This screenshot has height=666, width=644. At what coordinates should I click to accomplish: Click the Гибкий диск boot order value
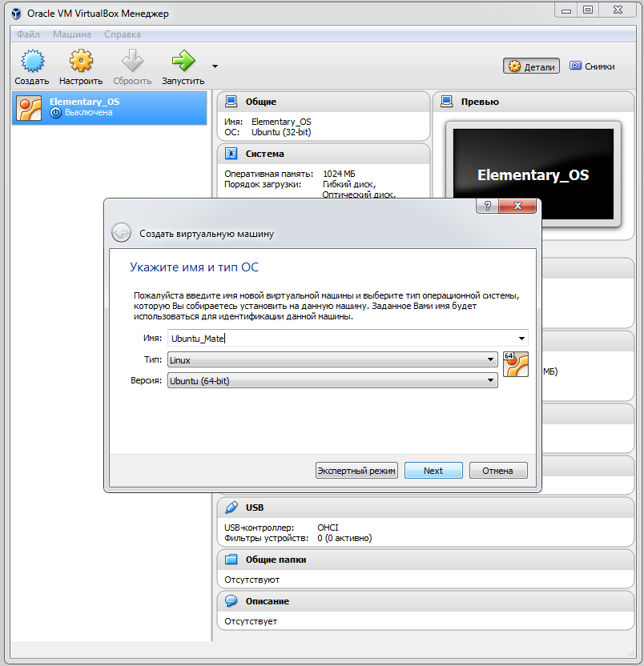click(349, 184)
